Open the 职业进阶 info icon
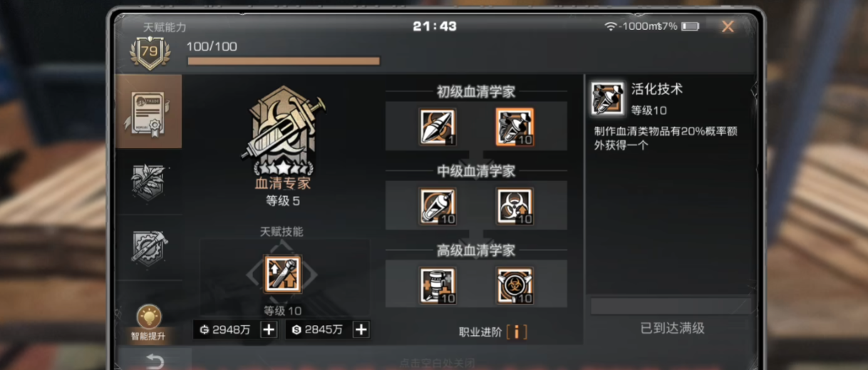 point(517,332)
